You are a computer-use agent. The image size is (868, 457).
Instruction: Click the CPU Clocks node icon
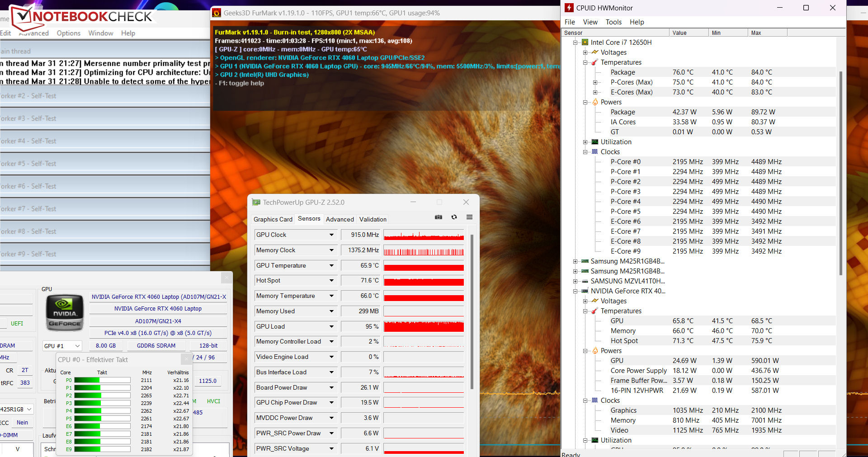[x=595, y=152]
